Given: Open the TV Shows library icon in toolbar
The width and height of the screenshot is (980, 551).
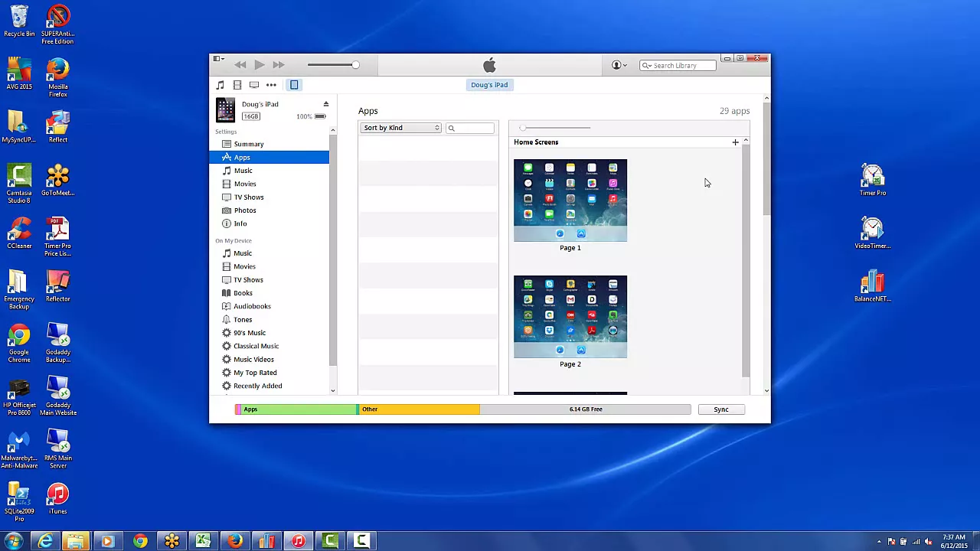Looking at the screenshot, I should [x=254, y=85].
